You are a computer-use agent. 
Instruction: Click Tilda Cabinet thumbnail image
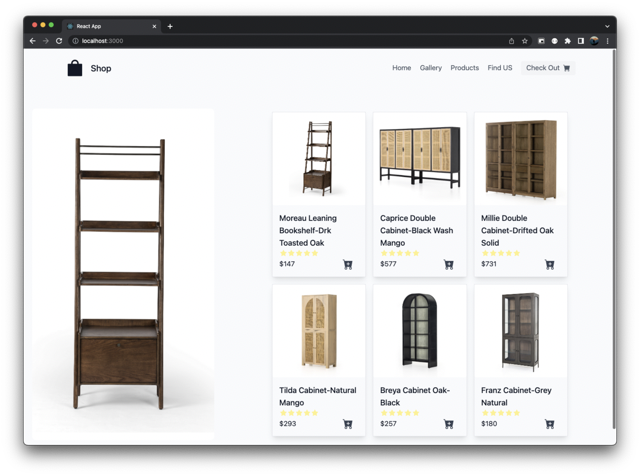pos(319,331)
